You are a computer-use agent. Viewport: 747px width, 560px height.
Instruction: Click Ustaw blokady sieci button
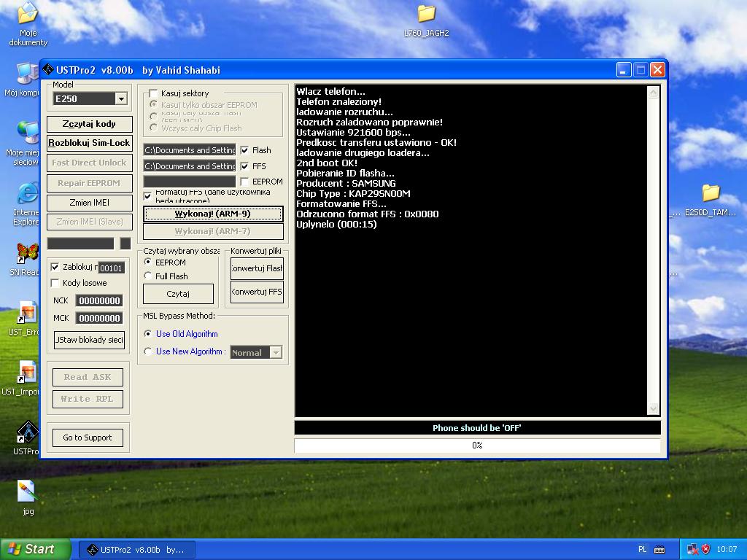tap(89, 340)
